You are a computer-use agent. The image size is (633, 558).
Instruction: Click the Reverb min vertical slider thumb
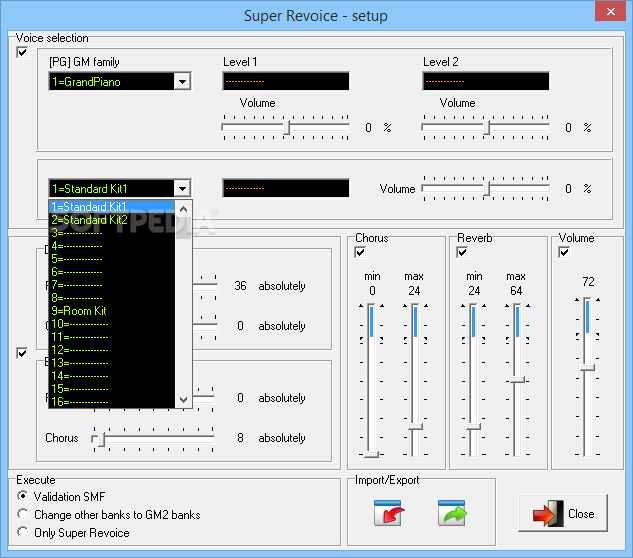pos(473,426)
